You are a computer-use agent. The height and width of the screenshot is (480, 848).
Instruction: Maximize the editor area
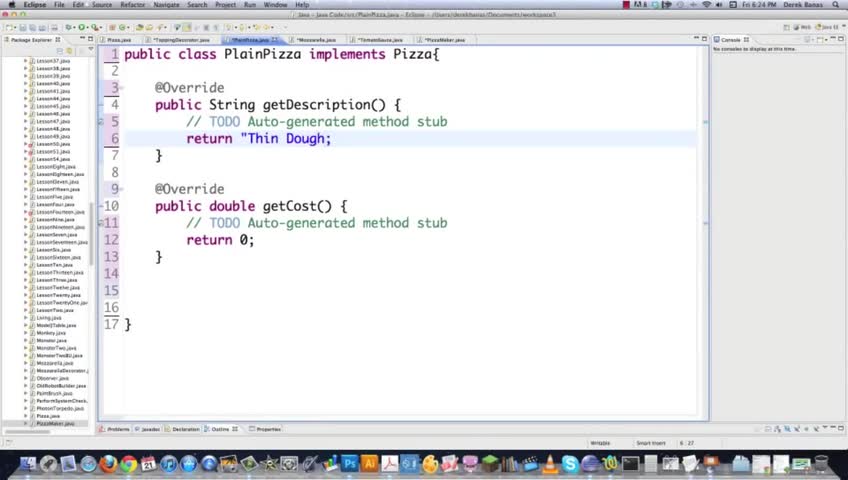pos(704,39)
